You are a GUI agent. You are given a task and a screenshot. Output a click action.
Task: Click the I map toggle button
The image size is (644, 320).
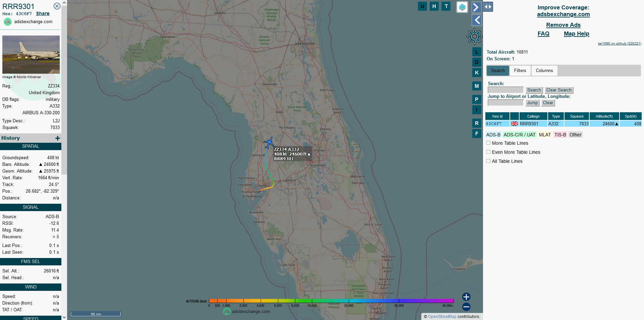click(x=477, y=110)
